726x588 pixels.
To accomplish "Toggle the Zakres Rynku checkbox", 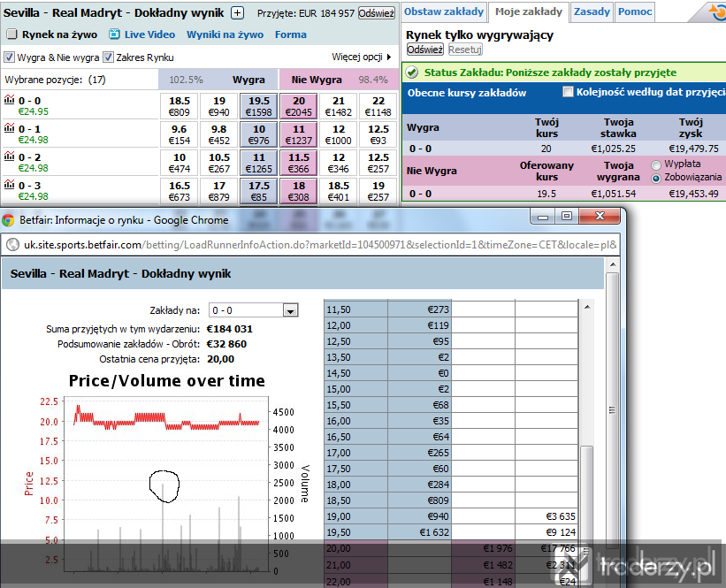I will (109, 57).
